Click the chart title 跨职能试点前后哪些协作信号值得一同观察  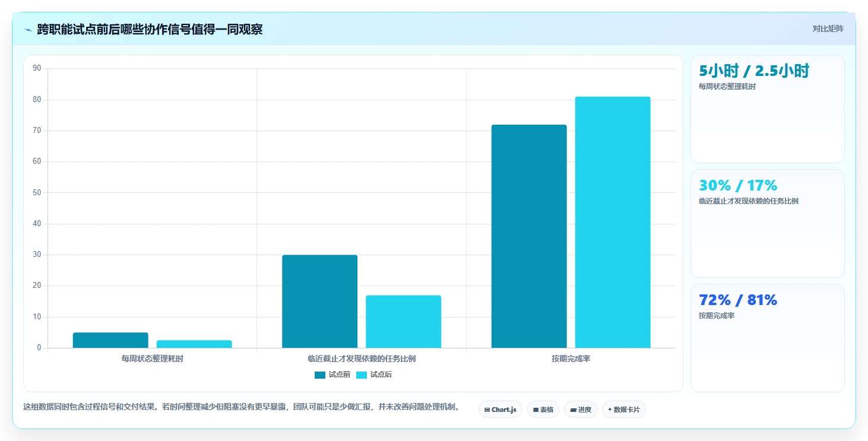point(150,29)
